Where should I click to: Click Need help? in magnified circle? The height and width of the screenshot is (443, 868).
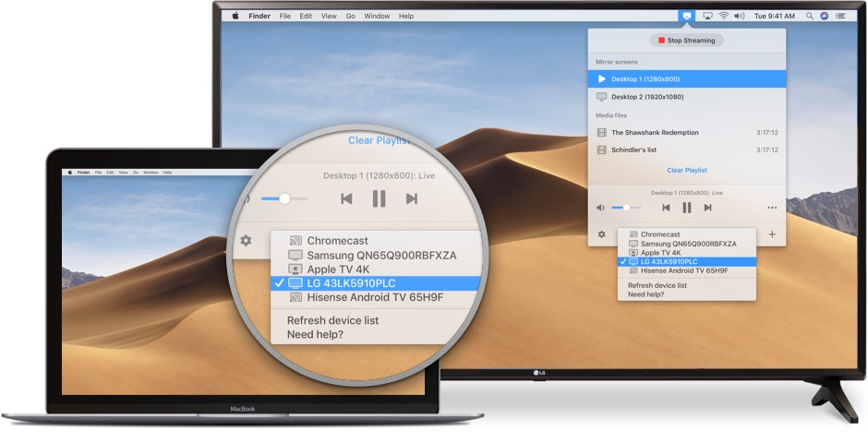pos(315,335)
